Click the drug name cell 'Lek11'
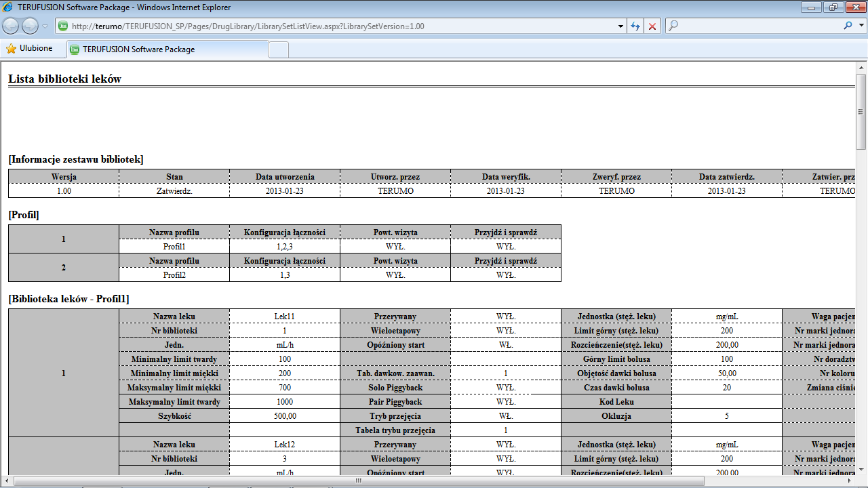The height and width of the screenshot is (488, 868). [x=285, y=317]
